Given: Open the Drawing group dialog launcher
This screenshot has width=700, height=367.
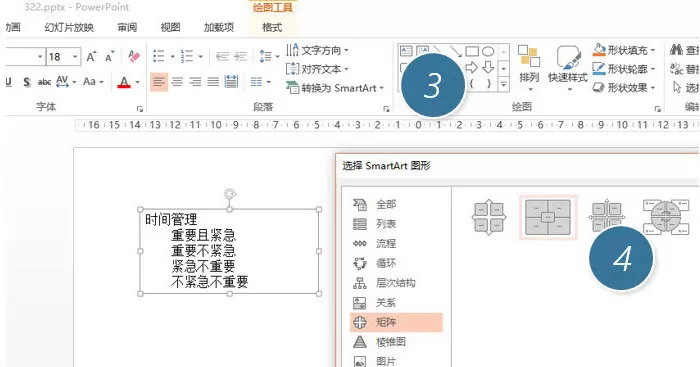Looking at the screenshot, I should point(658,108).
